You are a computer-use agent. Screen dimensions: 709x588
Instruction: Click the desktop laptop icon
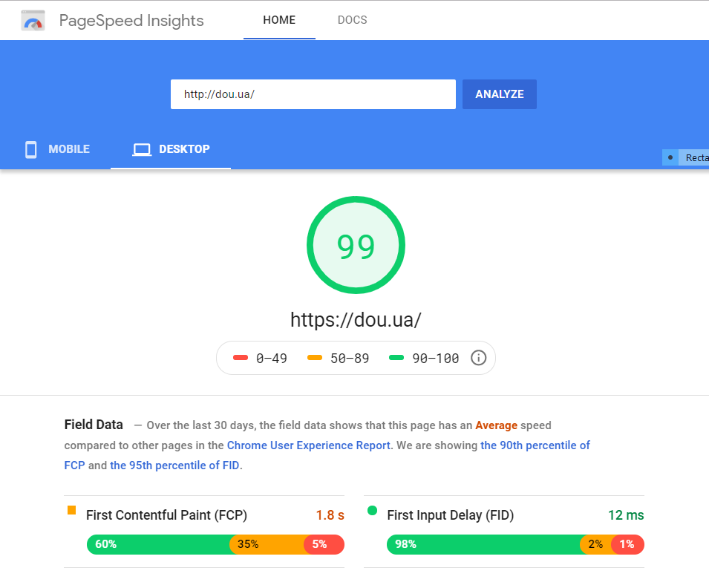[x=142, y=150]
